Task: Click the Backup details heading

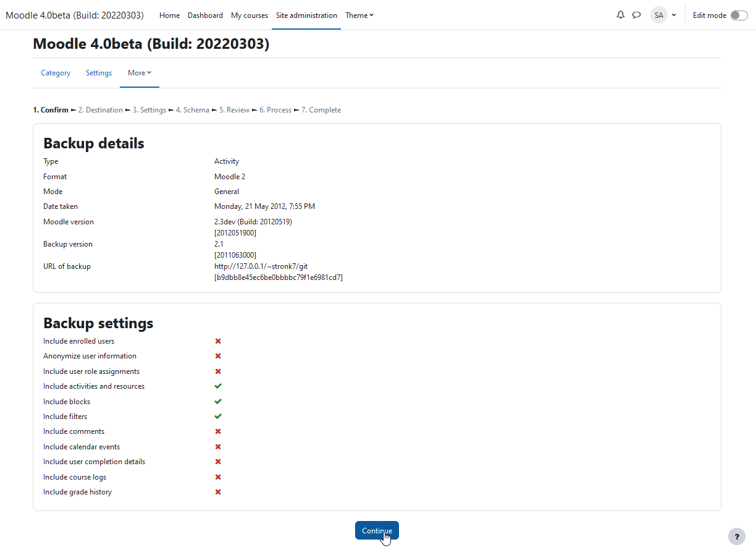Action: click(x=94, y=143)
